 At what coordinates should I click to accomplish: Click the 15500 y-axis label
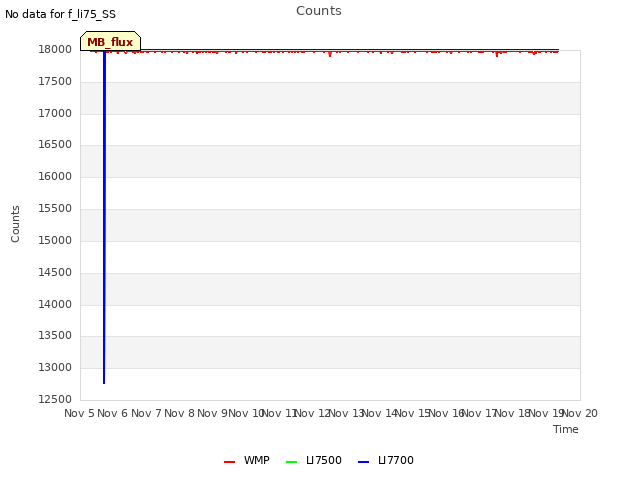55,209
